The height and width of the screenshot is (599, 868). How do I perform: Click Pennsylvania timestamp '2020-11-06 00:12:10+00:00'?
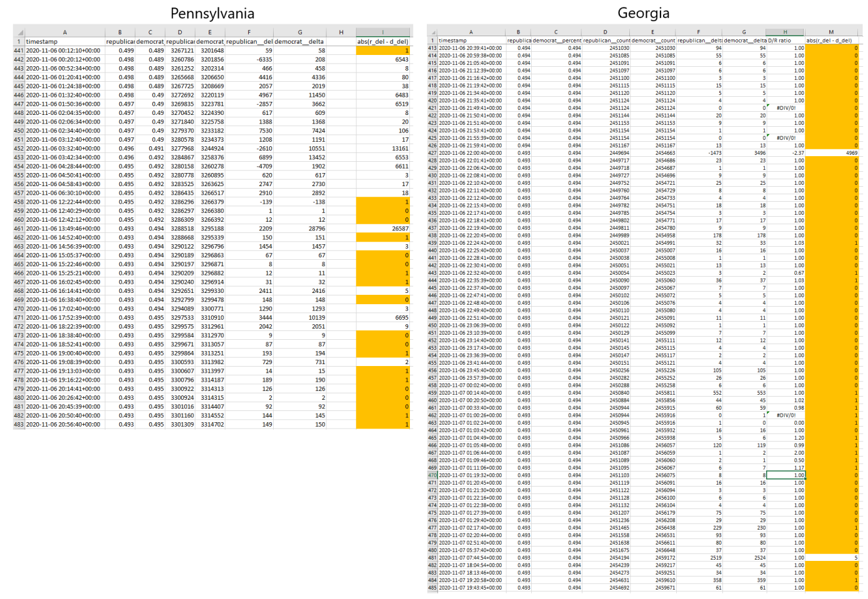(x=64, y=51)
